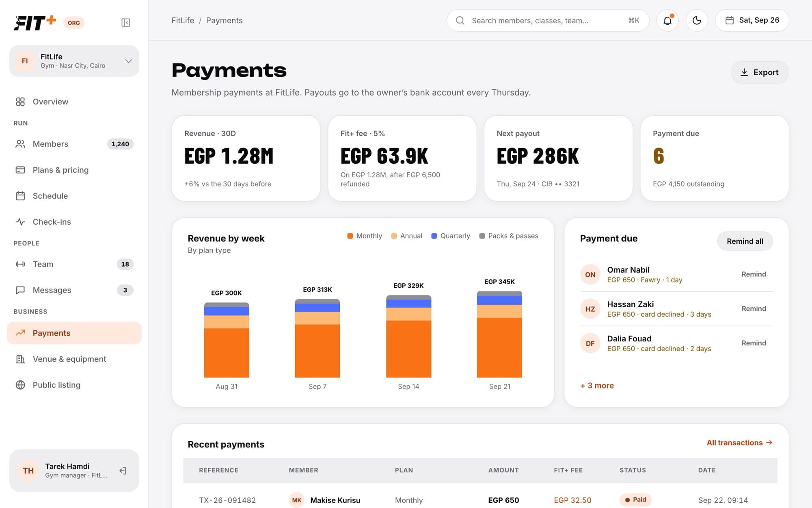This screenshot has height=508, width=812.
Task: Click the search magnifier icon
Action: [460, 20]
